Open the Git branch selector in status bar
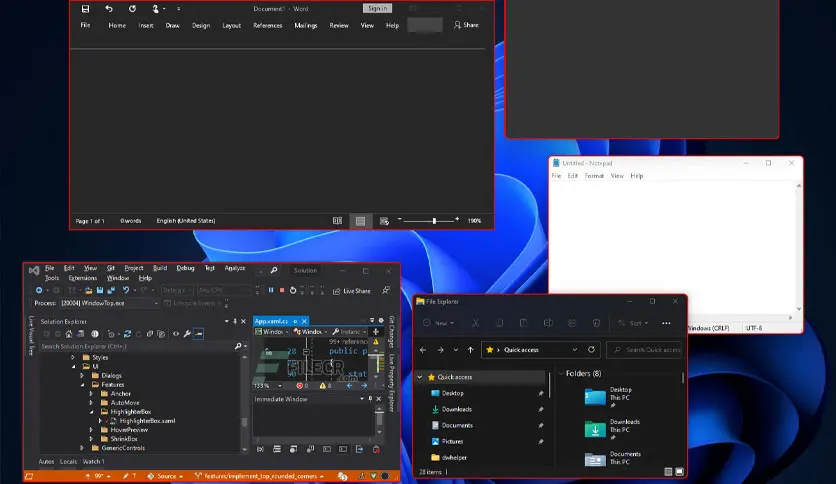Screen dimensions: 836x484 (260, 476)
